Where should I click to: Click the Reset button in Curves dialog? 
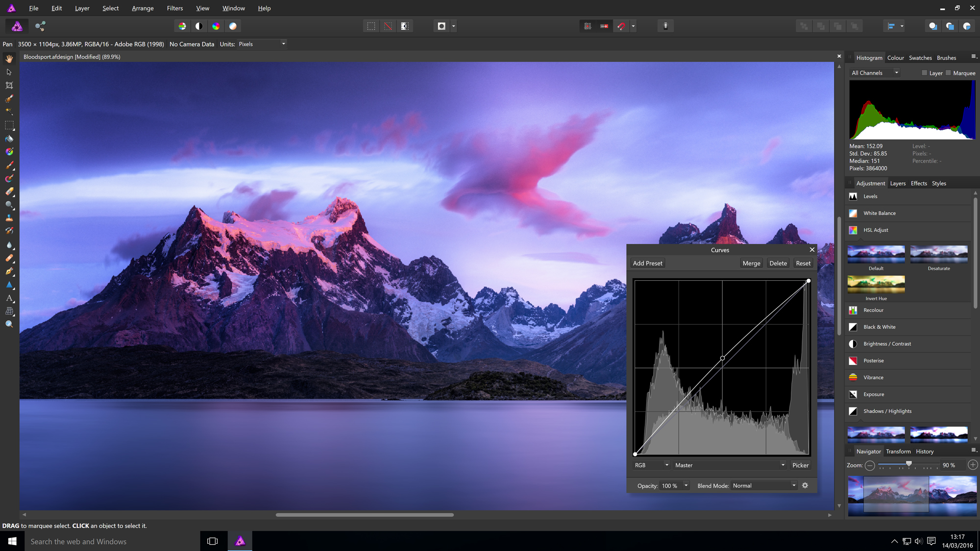click(802, 263)
